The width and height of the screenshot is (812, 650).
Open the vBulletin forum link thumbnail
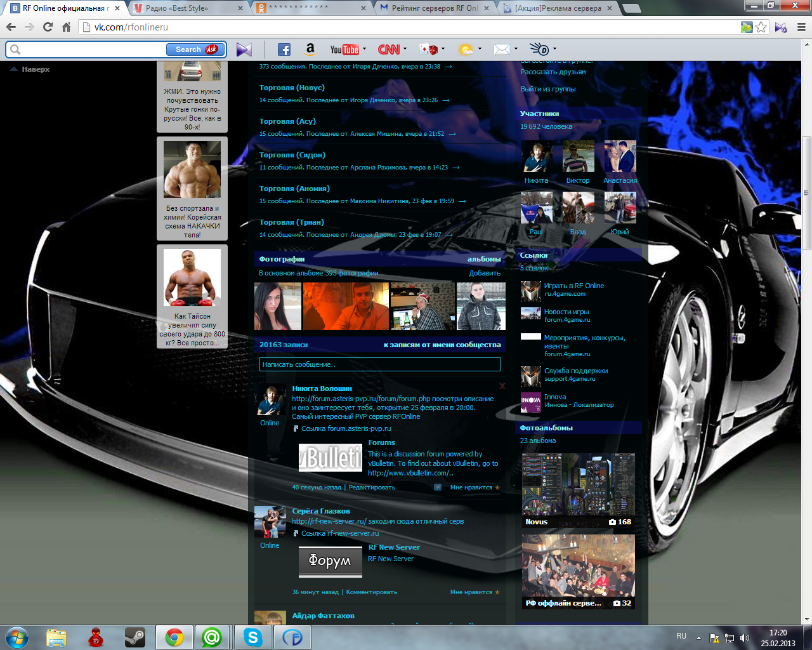[330, 457]
